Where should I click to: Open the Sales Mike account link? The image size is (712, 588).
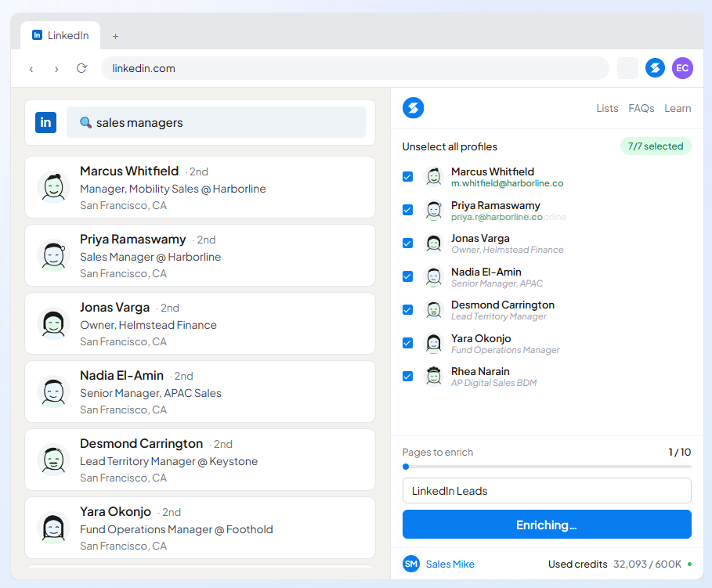point(450,564)
